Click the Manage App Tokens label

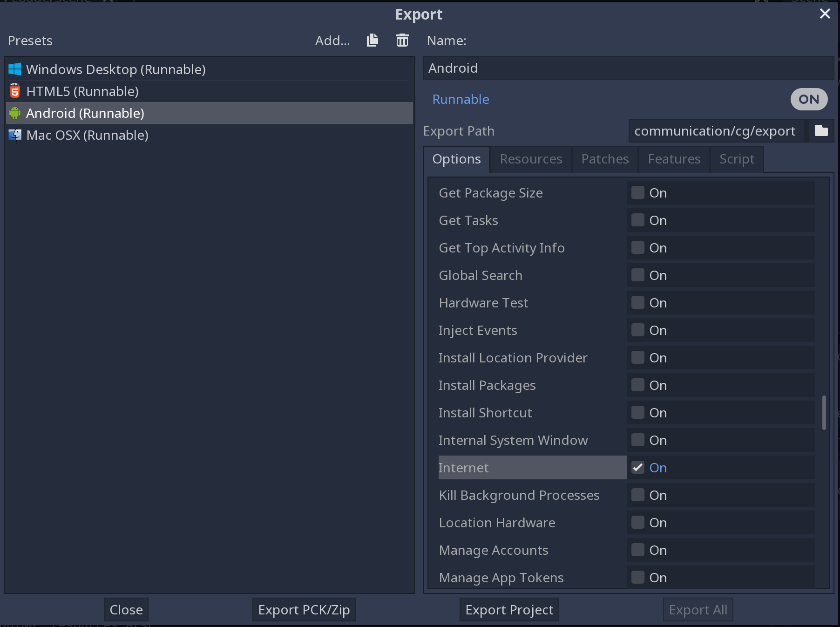[x=501, y=578]
